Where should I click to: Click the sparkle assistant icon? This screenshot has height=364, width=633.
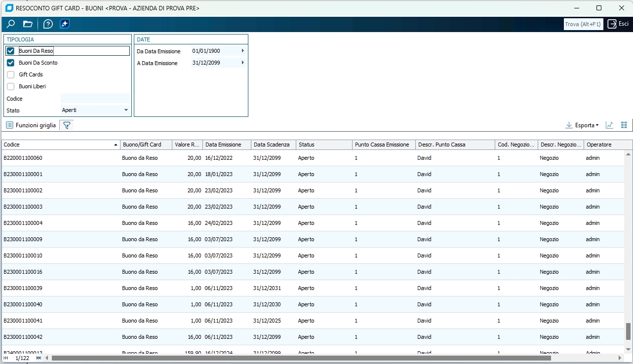tap(65, 24)
